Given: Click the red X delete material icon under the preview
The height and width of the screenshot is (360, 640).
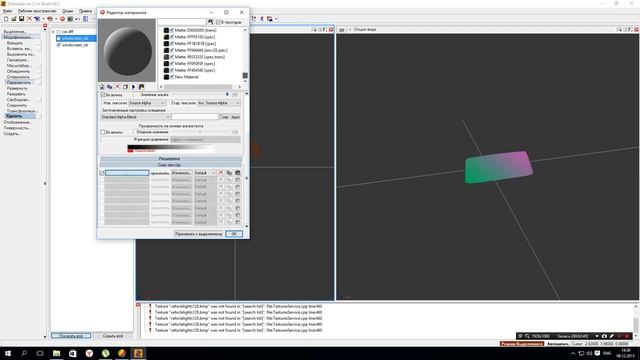Looking at the screenshot, I should coord(118,87).
